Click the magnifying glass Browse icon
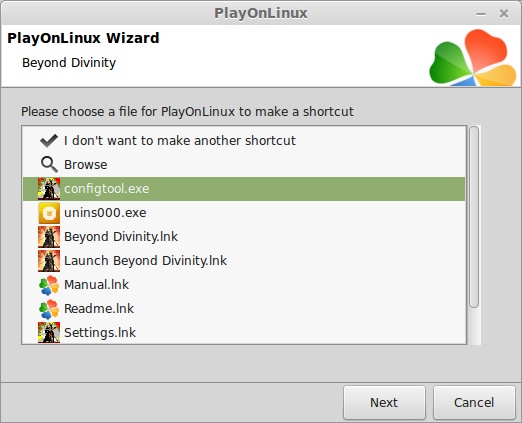This screenshot has height=423, width=522. [x=49, y=165]
